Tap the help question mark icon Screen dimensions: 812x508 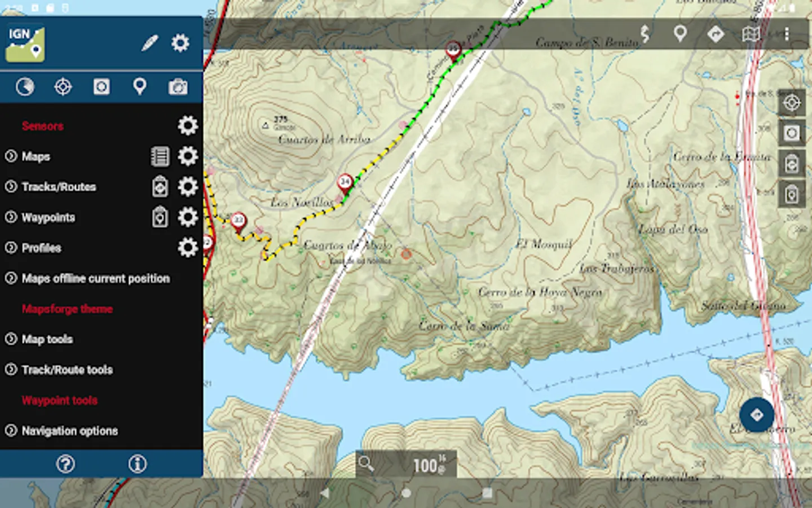tap(65, 464)
